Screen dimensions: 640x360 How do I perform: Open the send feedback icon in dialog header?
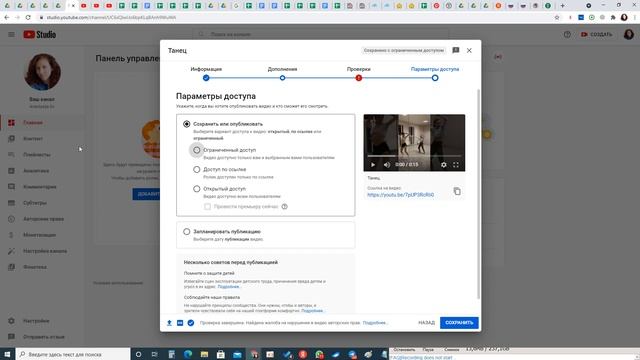click(x=456, y=50)
